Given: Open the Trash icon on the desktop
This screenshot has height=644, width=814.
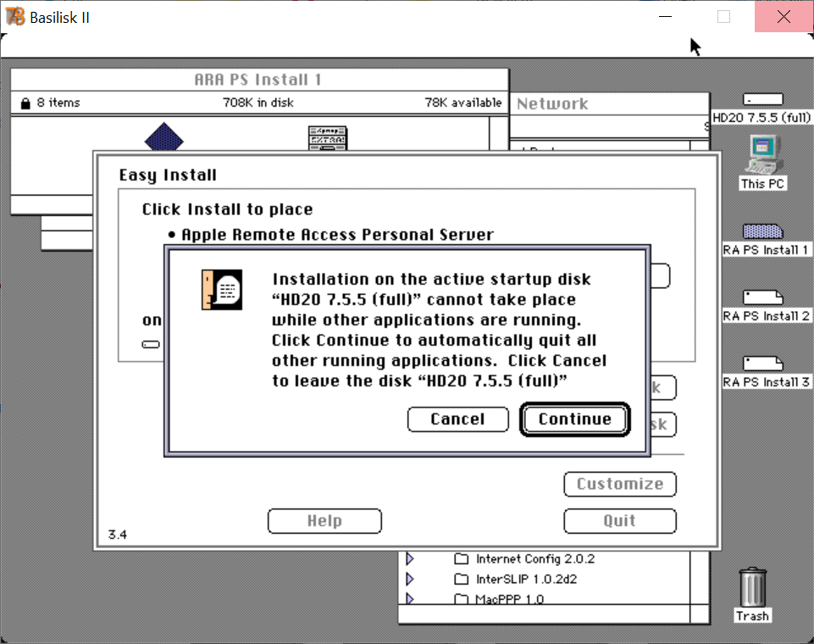Looking at the screenshot, I should tap(752, 587).
